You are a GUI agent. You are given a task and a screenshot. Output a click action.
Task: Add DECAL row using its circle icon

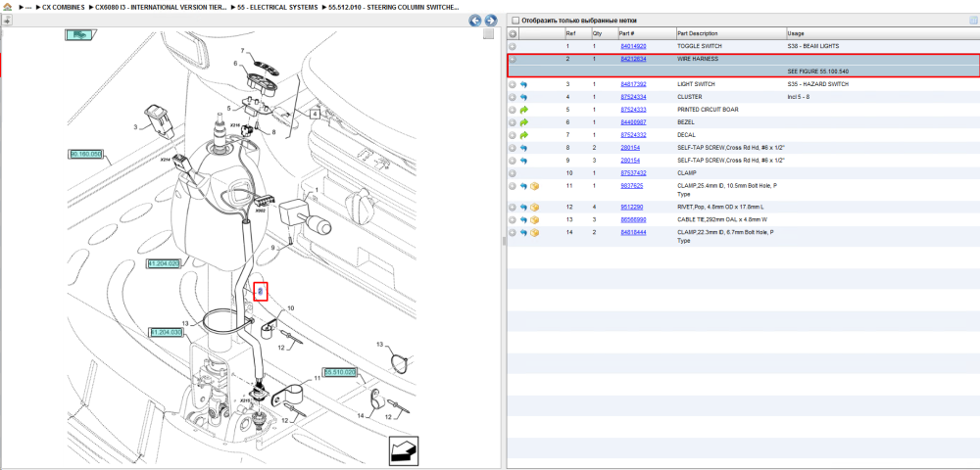pos(513,135)
